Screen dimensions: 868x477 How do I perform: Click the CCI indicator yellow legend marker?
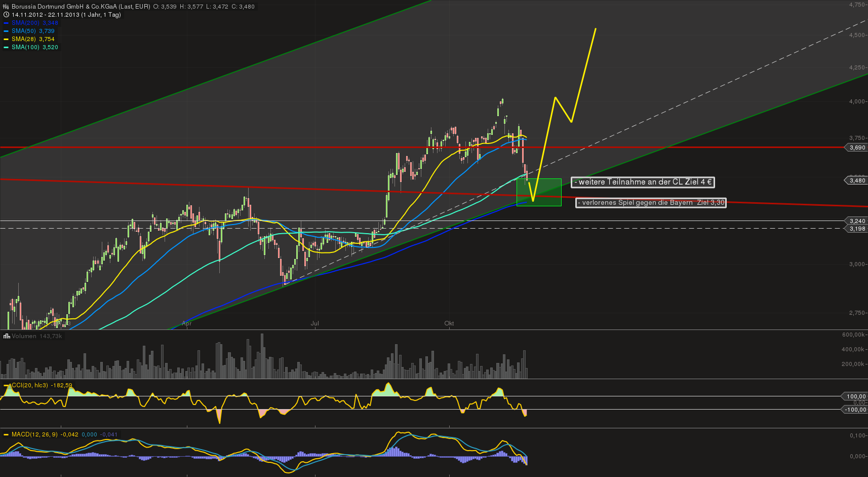point(6,385)
